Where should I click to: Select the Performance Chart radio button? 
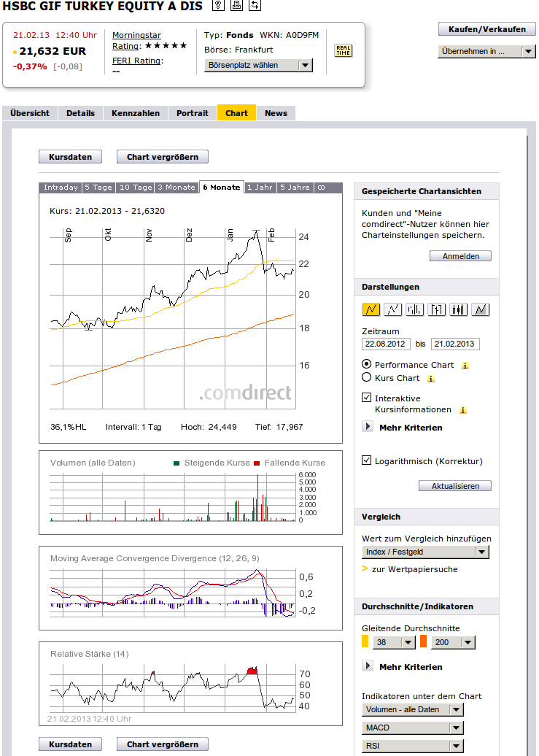point(366,364)
